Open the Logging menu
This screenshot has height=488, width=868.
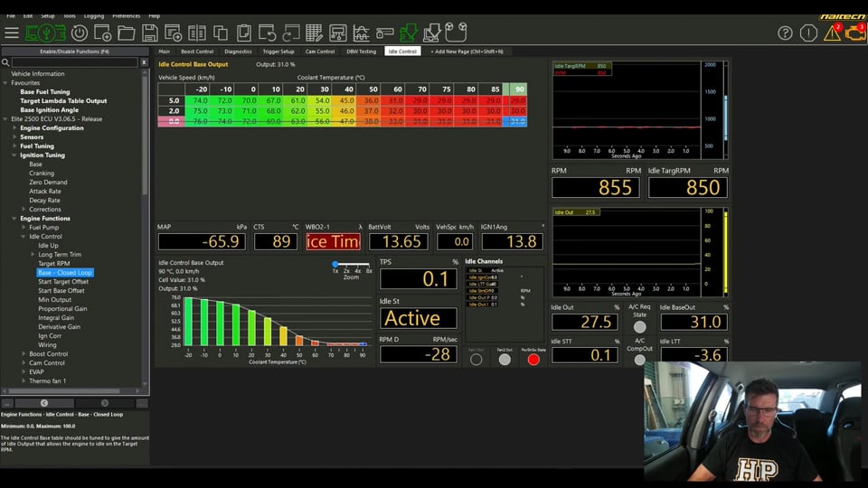[x=93, y=16]
